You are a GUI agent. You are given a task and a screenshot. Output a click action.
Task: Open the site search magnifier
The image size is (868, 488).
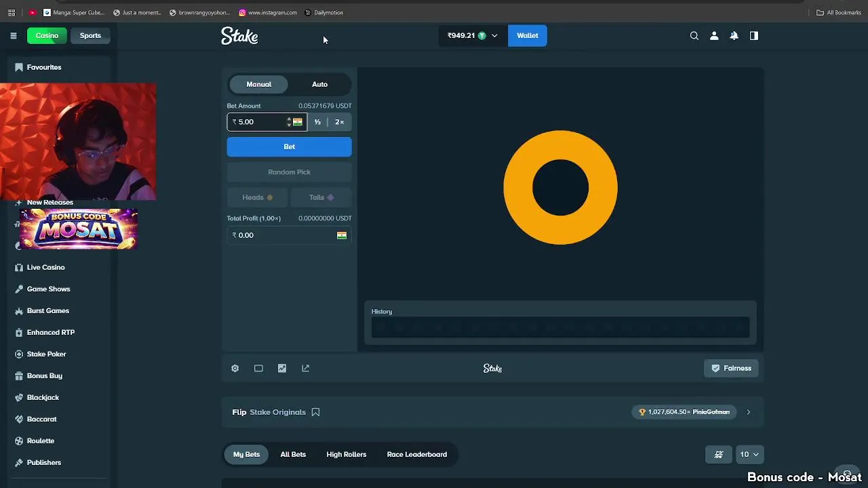(694, 36)
